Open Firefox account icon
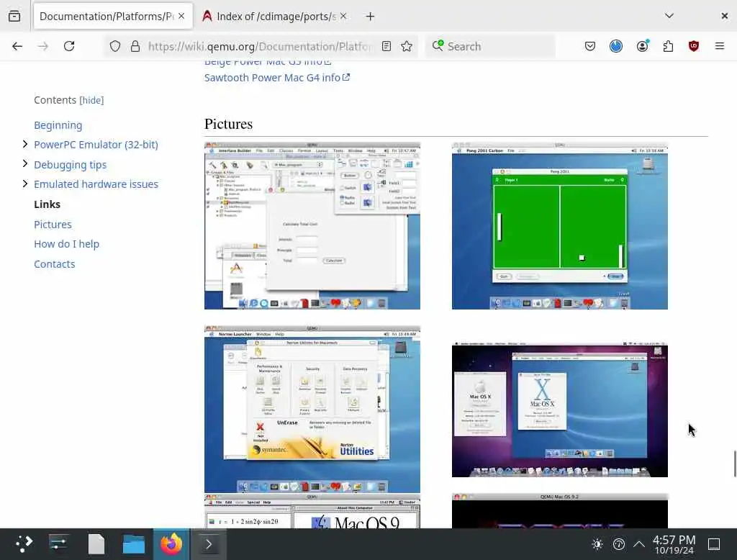This screenshot has height=560, width=737. tap(643, 46)
